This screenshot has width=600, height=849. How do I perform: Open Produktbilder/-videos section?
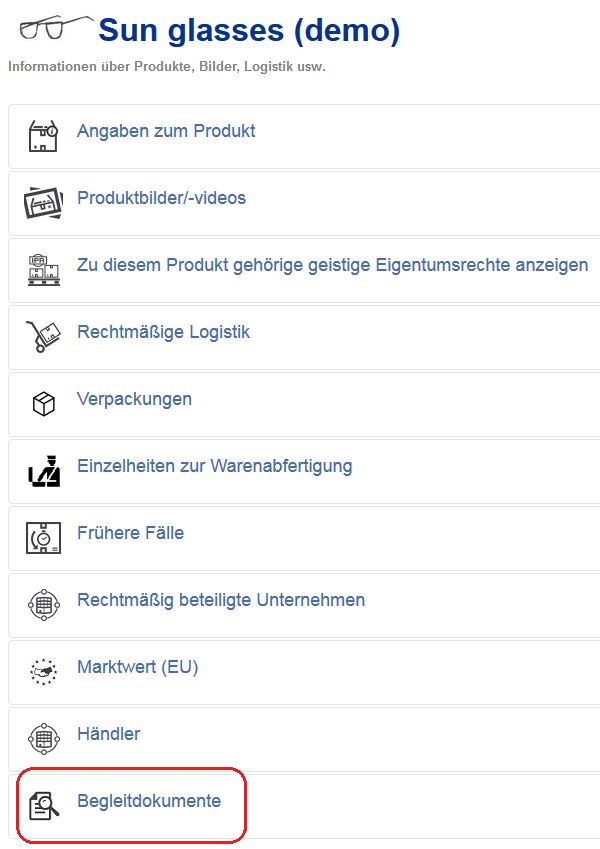(x=161, y=198)
